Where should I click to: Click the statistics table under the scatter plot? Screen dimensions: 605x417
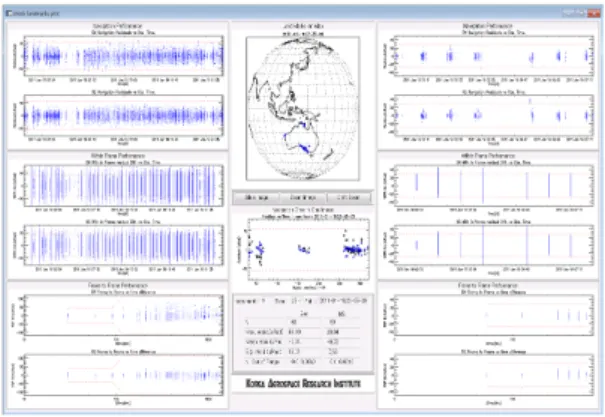tap(303, 333)
